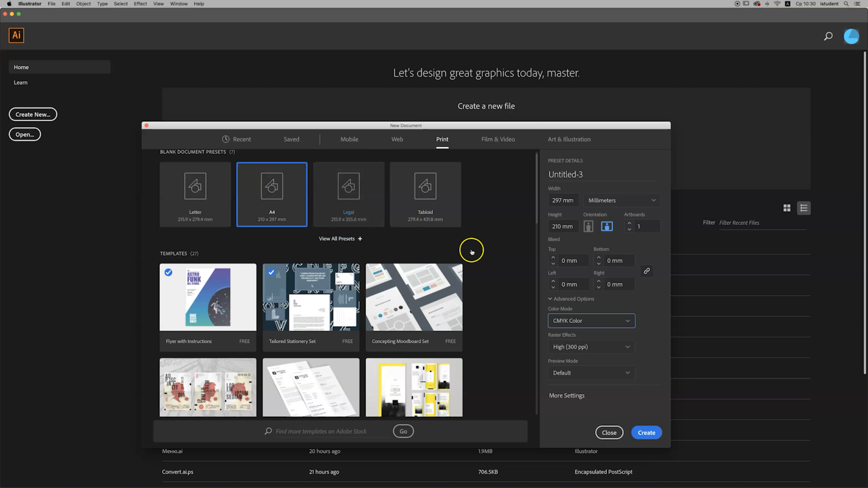Click the Go button for Adobe Stock
Screen dimensions: 868x488
(x=403, y=431)
